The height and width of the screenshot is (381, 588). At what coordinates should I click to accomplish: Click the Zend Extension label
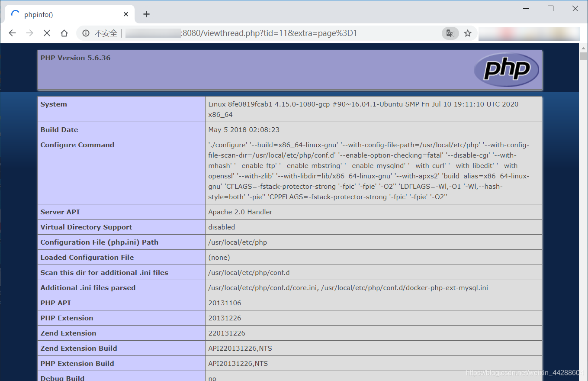click(x=68, y=333)
